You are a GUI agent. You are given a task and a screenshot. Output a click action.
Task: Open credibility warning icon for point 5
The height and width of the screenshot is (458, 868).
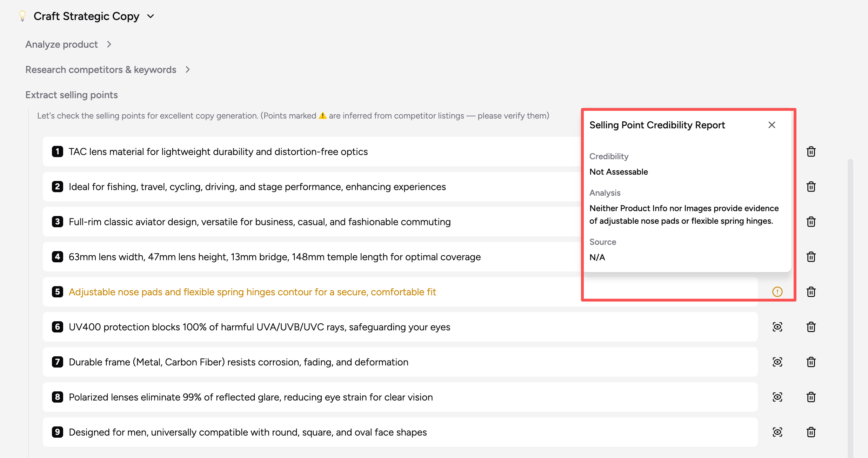(x=777, y=292)
